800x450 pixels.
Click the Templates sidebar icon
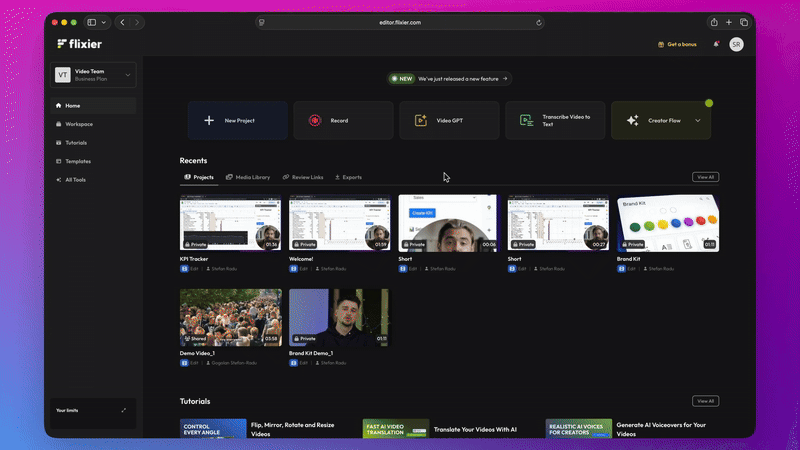tap(58, 161)
